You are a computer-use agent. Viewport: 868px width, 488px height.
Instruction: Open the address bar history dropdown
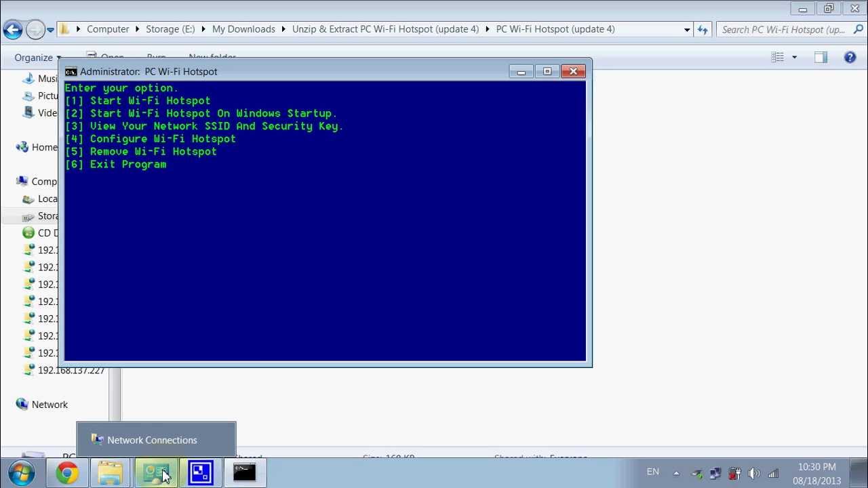(687, 30)
